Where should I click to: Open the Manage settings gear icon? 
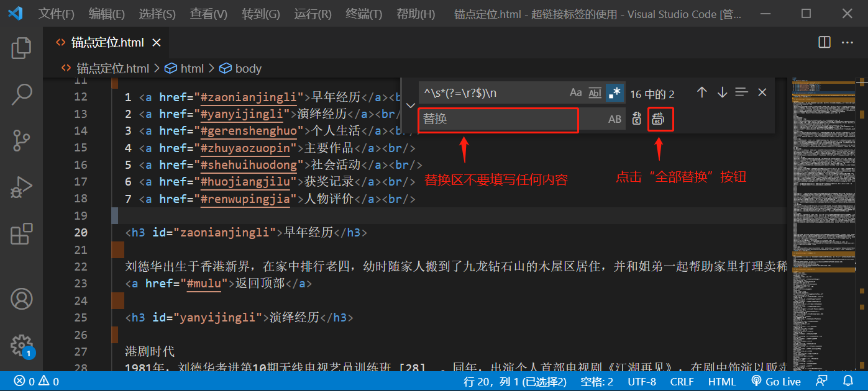point(22,345)
